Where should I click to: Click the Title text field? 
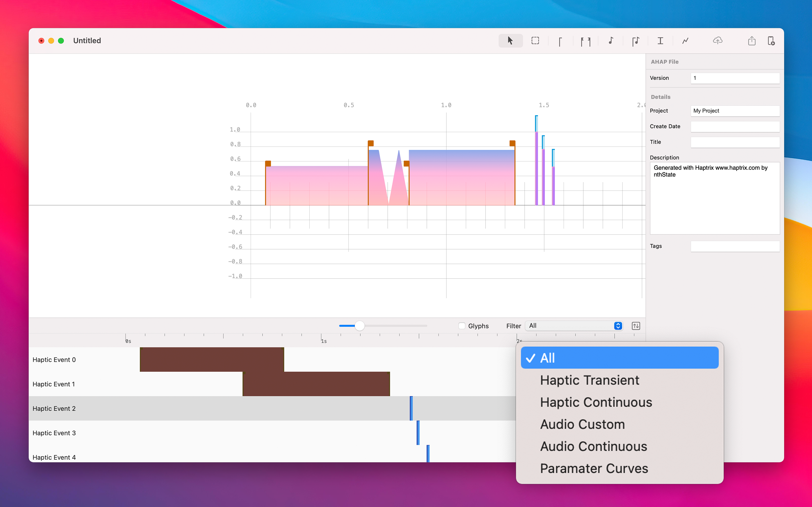[735, 142]
